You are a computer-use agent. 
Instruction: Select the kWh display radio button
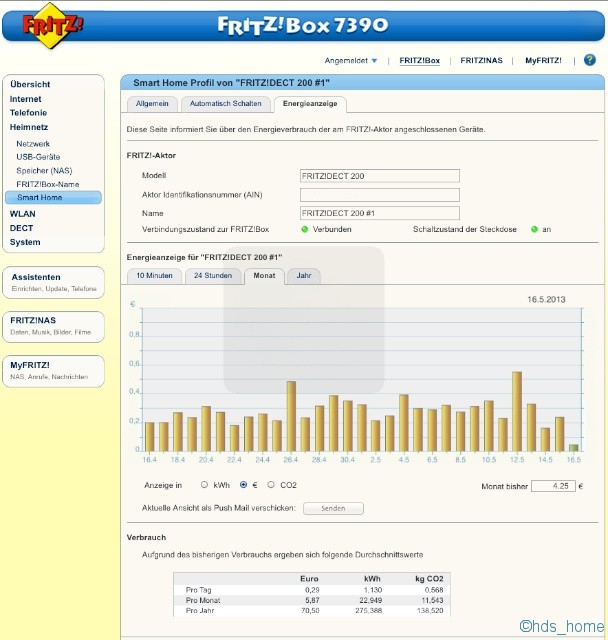point(204,484)
